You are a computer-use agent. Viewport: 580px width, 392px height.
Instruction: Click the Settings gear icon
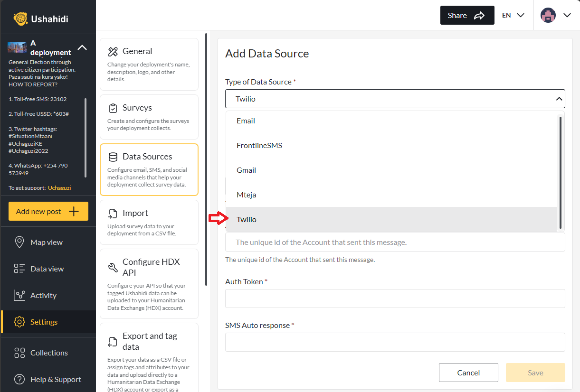[19, 321]
